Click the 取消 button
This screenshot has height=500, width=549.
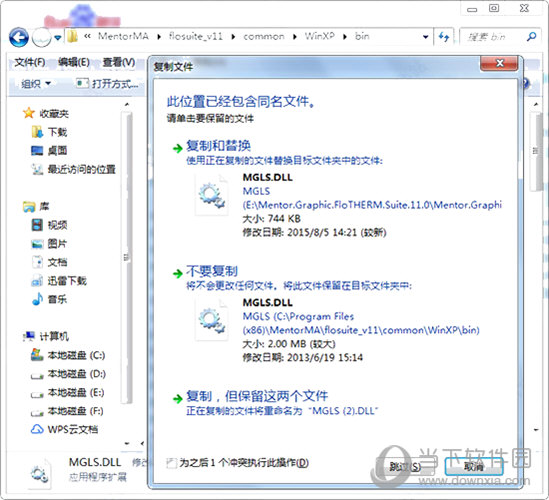[x=474, y=466]
